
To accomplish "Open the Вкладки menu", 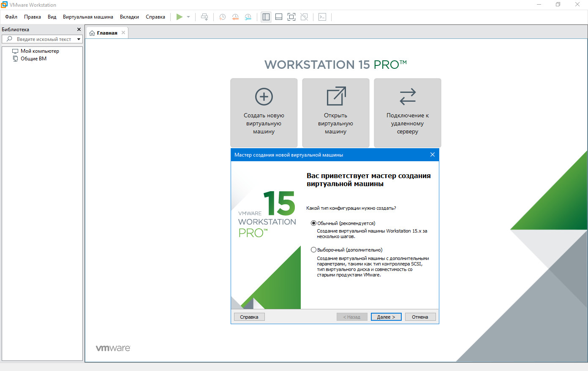I will pyautogui.click(x=129, y=17).
